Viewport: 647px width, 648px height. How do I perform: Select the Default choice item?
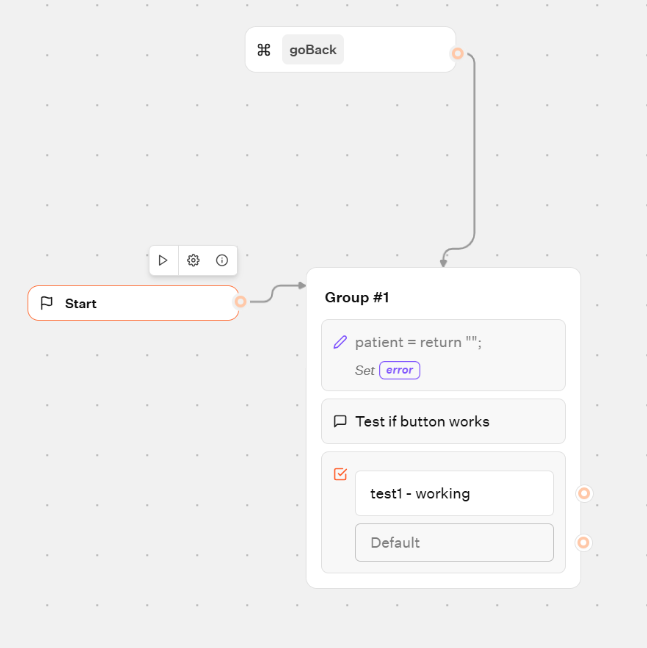point(454,542)
